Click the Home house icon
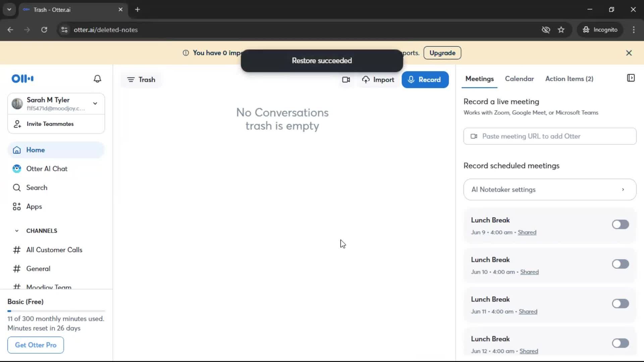The height and width of the screenshot is (362, 644). 17,150
